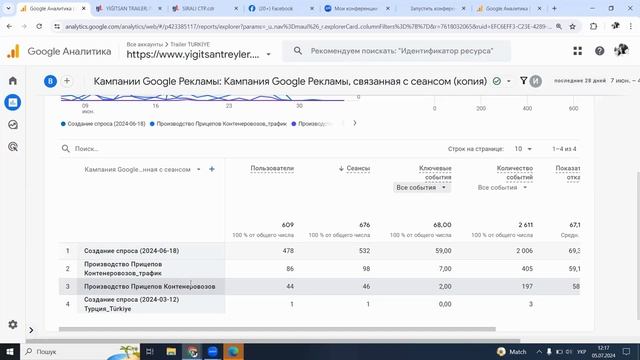Open Zoom app in taskbar
The width and height of the screenshot is (640, 360).
click(x=213, y=351)
